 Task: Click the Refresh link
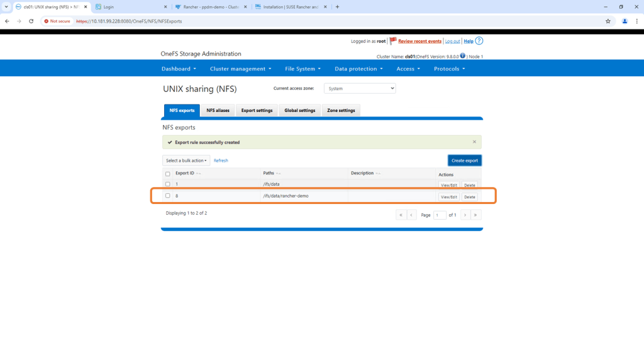(221, 161)
